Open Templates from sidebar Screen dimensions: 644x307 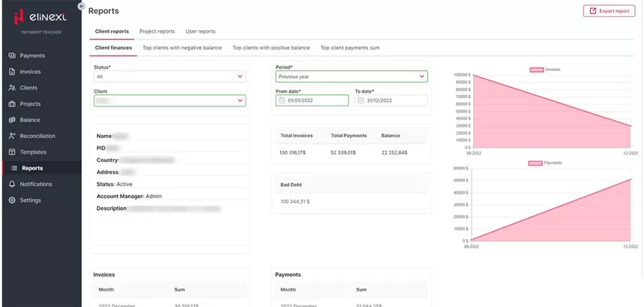point(33,152)
